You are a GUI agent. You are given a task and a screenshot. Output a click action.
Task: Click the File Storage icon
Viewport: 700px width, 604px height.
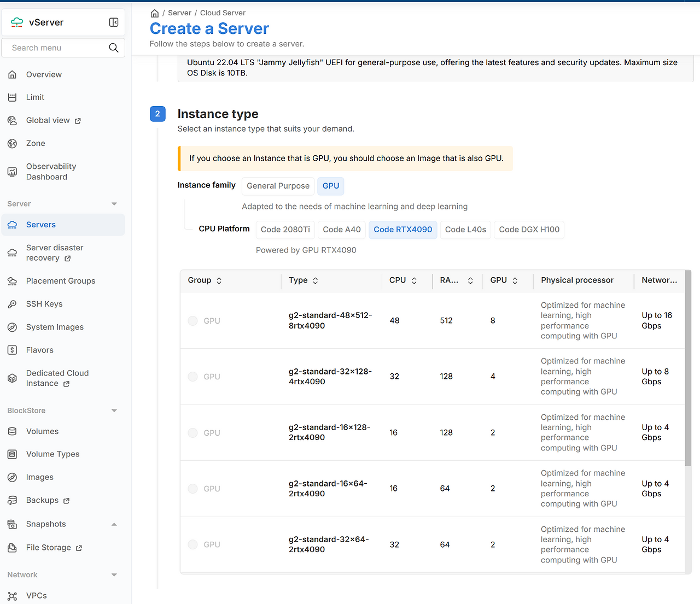[x=12, y=547]
